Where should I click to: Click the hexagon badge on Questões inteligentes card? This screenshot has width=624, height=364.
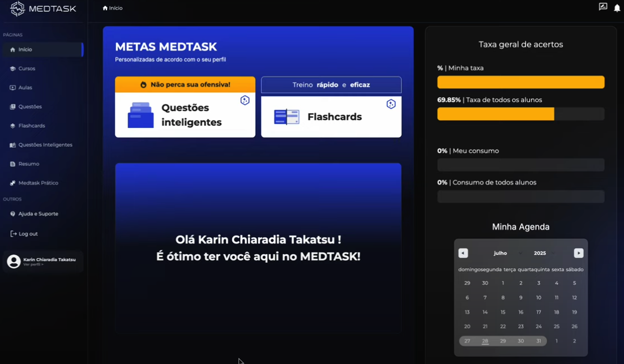click(245, 100)
